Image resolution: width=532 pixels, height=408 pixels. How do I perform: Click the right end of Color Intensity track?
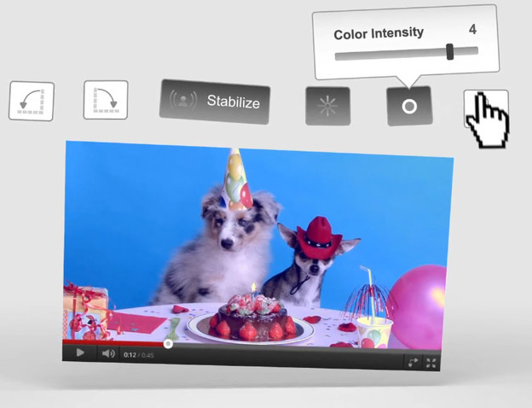(x=474, y=50)
